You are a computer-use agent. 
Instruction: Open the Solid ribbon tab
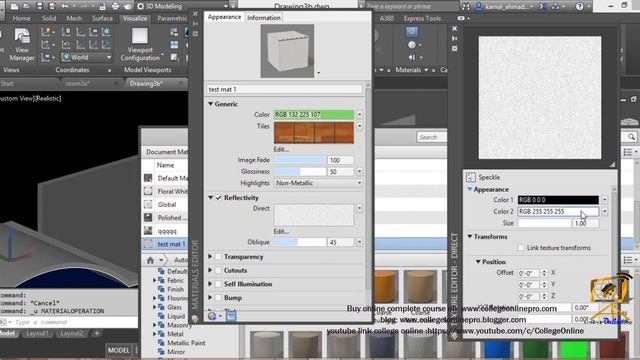tap(49, 18)
